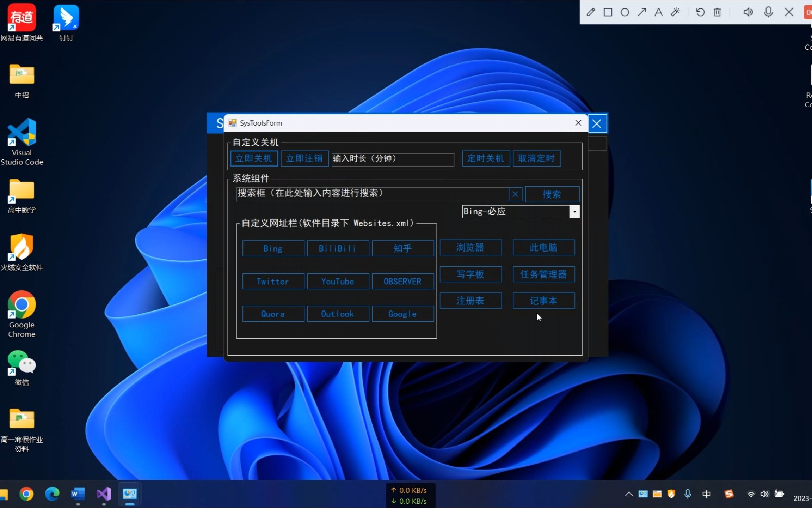The width and height of the screenshot is (812, 508).
Task: Open the Outlook website button
Action: (x=338, y=314)
